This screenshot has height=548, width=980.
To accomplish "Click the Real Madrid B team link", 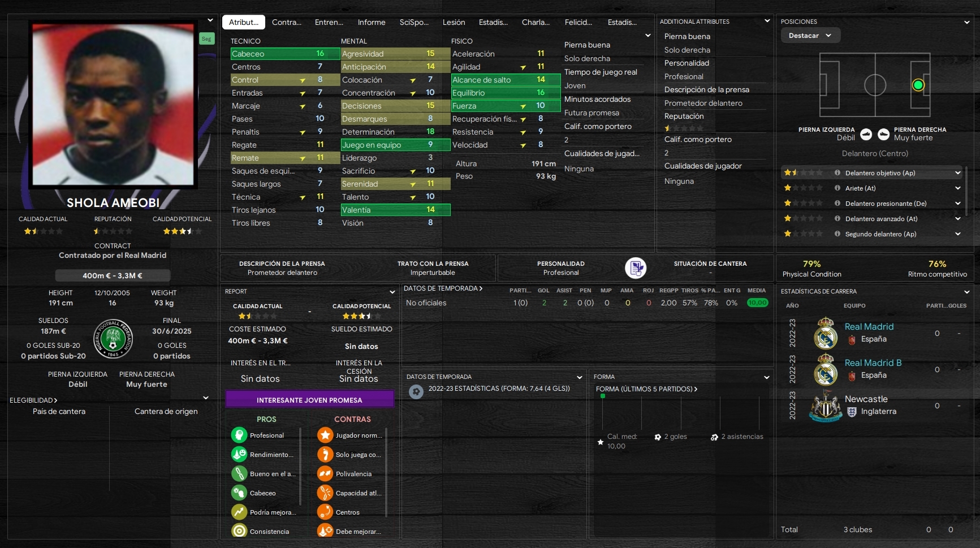I will pyautogui.click(x=873, y=363).
